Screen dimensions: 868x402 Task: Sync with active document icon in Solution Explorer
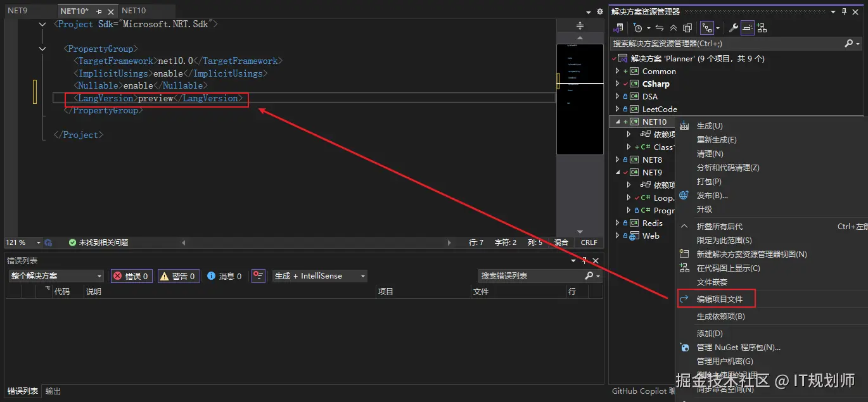[x=660, y=28]
